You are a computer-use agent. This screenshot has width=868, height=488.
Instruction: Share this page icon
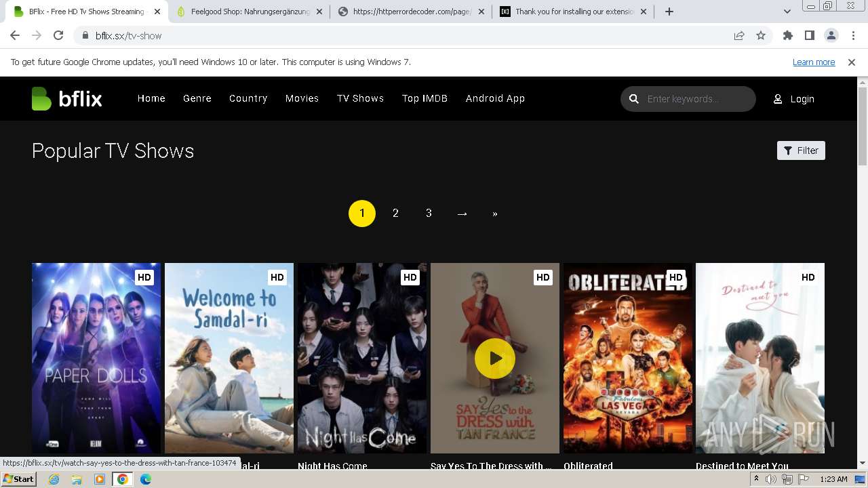pyautogui.click(x=739, y=36)
